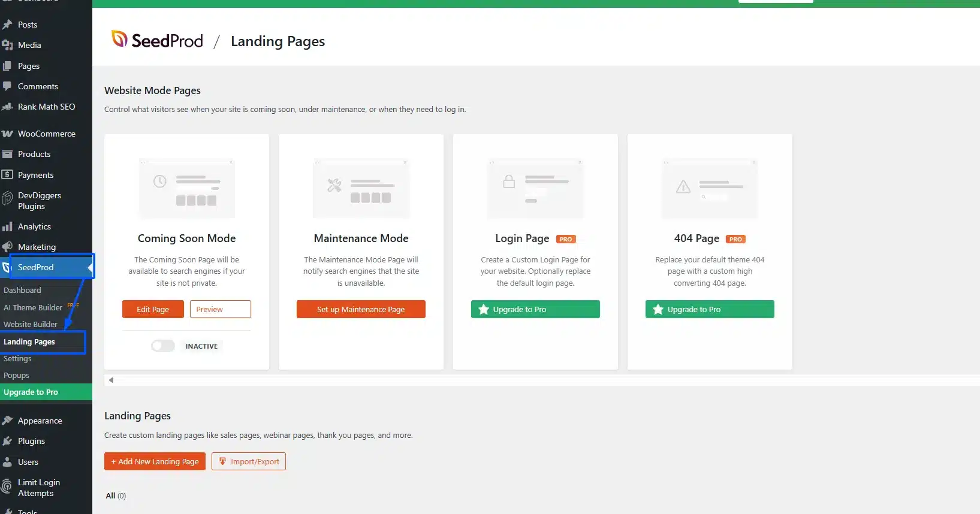This screenshot has height=514, width=980.
Task: Click the Edit Page button
Action: (x=153, y=309)
